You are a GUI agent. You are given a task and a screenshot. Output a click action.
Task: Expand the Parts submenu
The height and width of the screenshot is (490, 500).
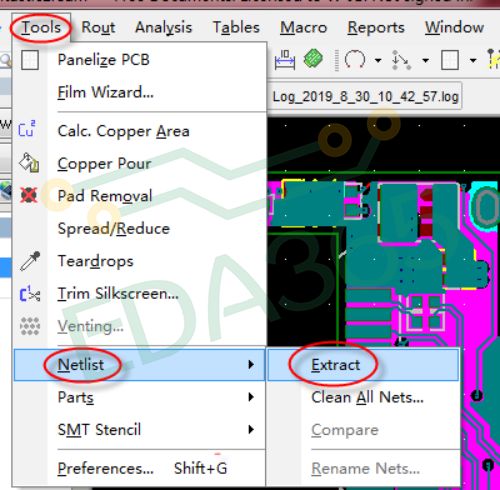coord(139,397)
